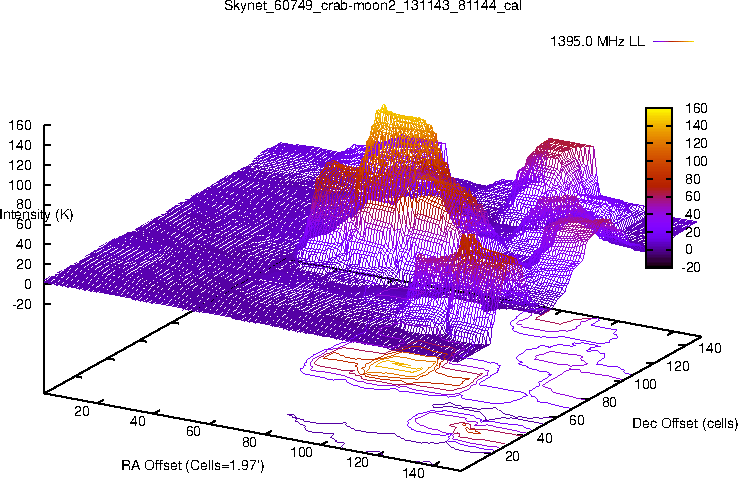Choose Dec Offset axis tick 100
Image resolution: width=738 pixels, height=478 pixels.
645,384
